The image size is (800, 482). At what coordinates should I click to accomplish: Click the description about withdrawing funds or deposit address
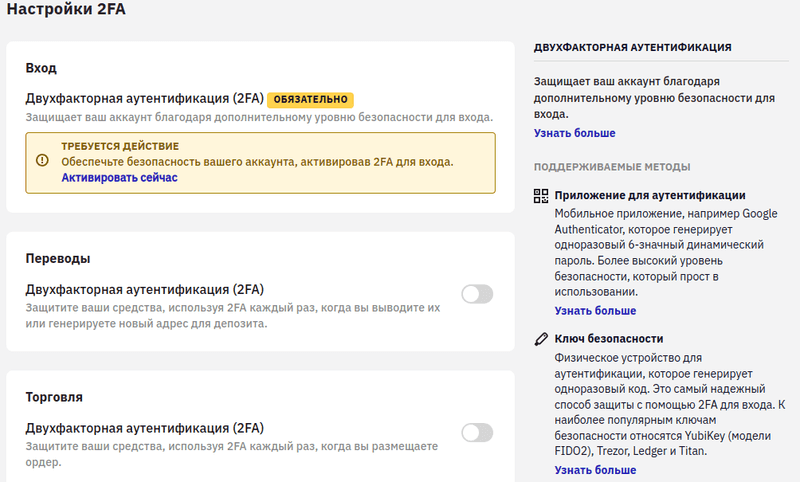(233, 316)
